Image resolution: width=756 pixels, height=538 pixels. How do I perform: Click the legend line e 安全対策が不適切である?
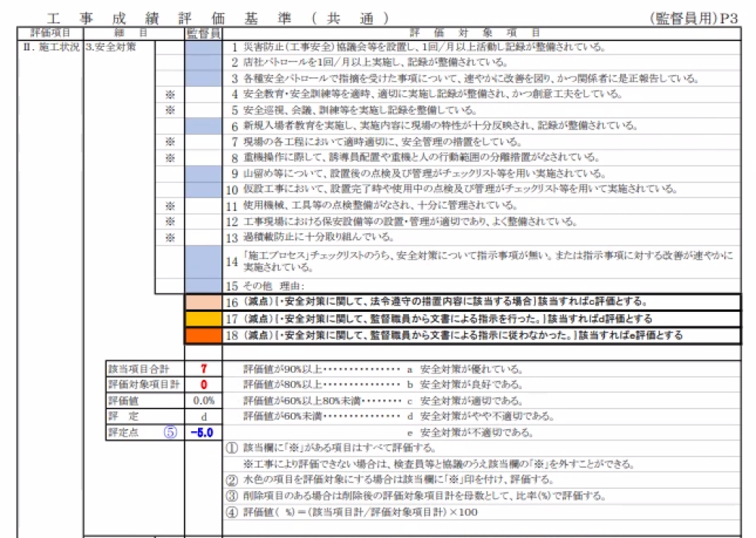coord(470,432)
